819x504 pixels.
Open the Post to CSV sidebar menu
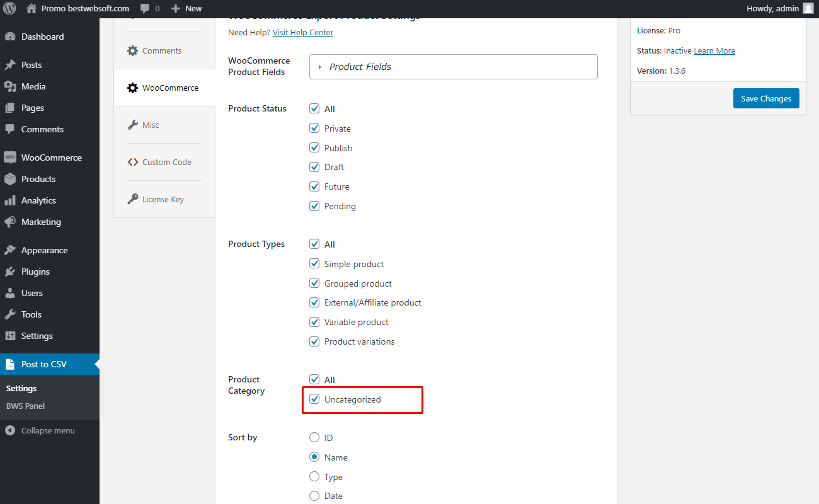coord(50,364)
